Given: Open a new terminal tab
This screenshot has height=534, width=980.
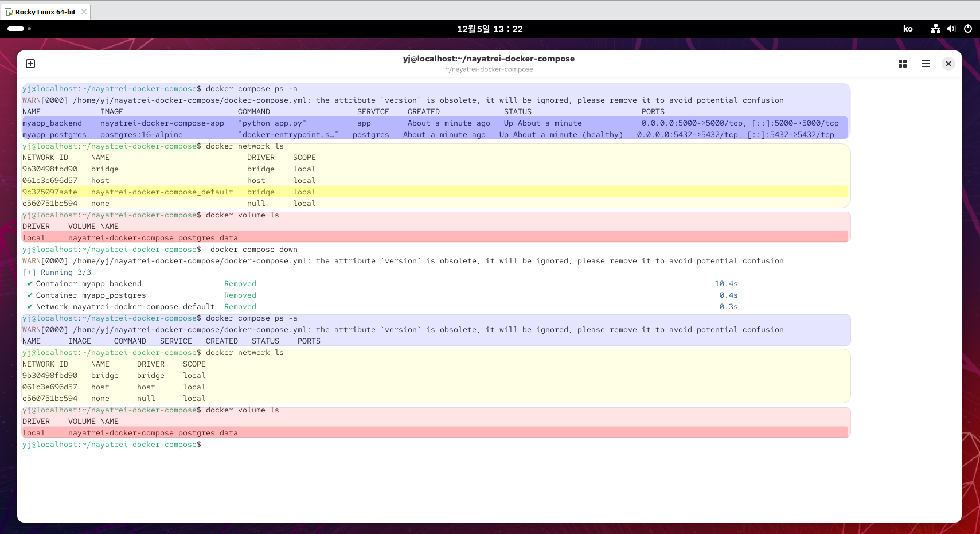Looking at the screenshot, I should (30, 64).
